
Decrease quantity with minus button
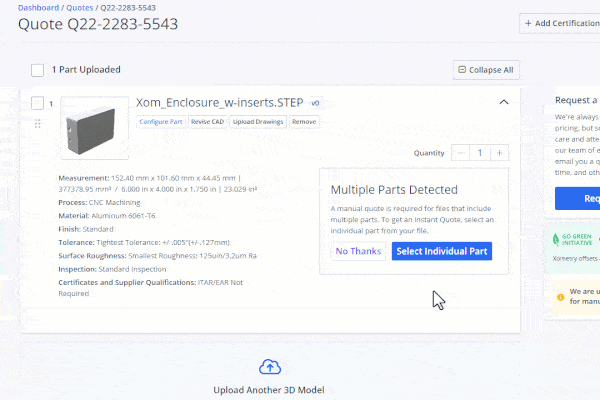[460, 153]
